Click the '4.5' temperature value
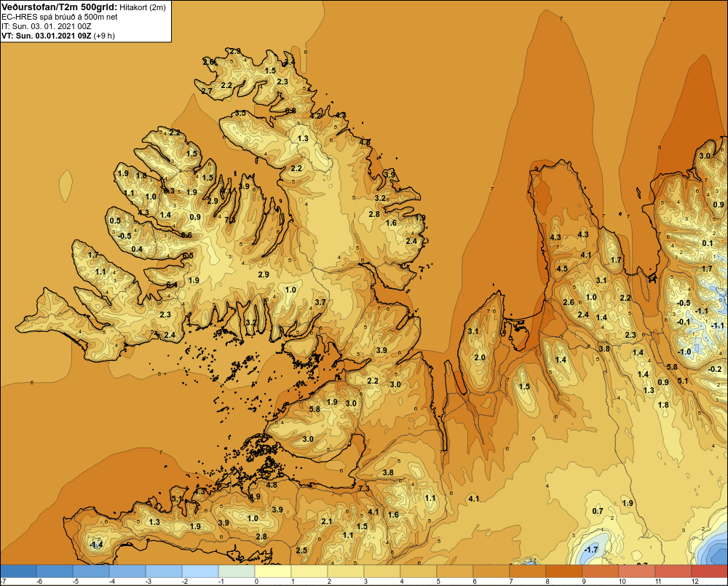Screen dimensions: 728x586 click(562, 269)
